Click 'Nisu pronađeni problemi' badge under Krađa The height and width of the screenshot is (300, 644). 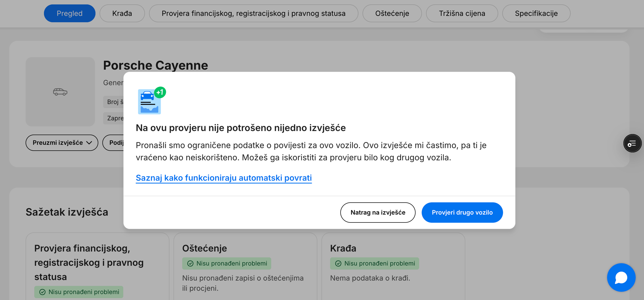(374, 263)
